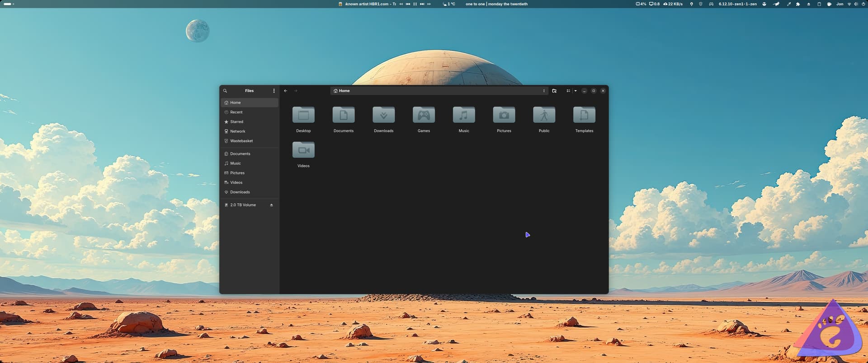Open the Games folder
Image resolution: width=868 pixels, height=363 pixels.
(424, 116)
